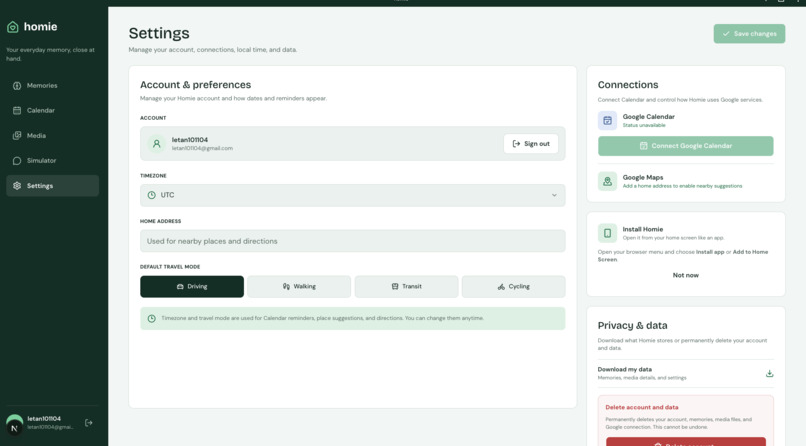Click the download arrow icon
Image resolution: width=806 pixels, height=446 pixels.
point(770,374)
